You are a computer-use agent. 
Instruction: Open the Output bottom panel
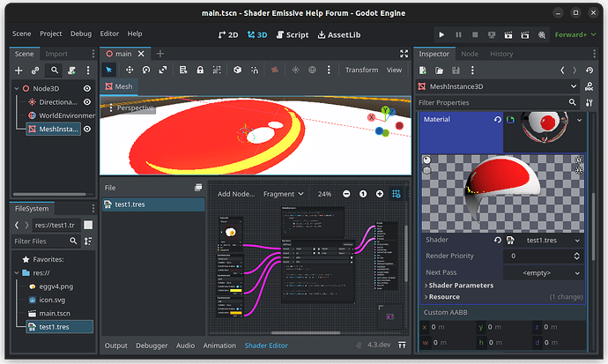click(x=116, y=345)
